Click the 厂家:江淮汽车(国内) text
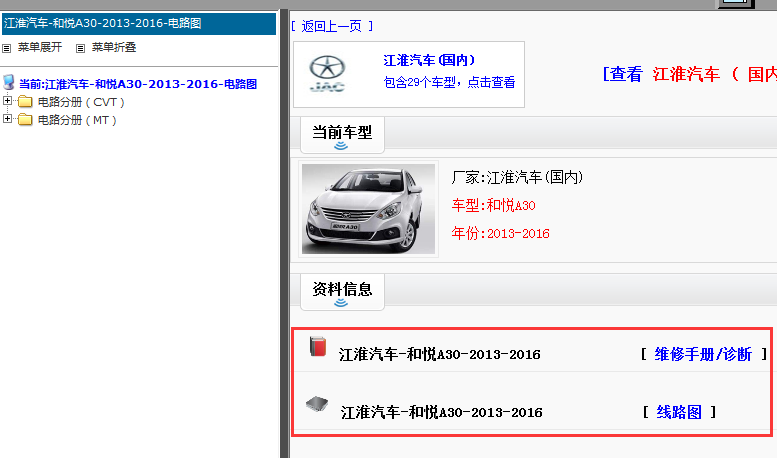The image size is (777, 458). 517,177
